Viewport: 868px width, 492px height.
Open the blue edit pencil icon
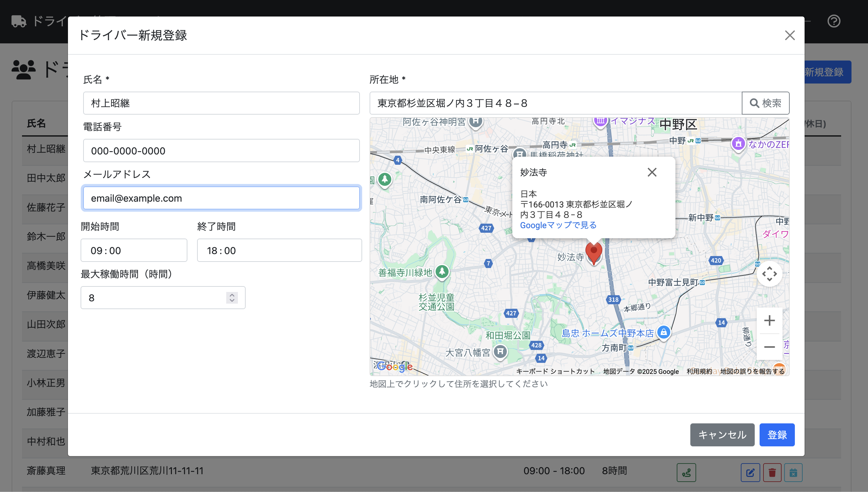click(750, 473)
